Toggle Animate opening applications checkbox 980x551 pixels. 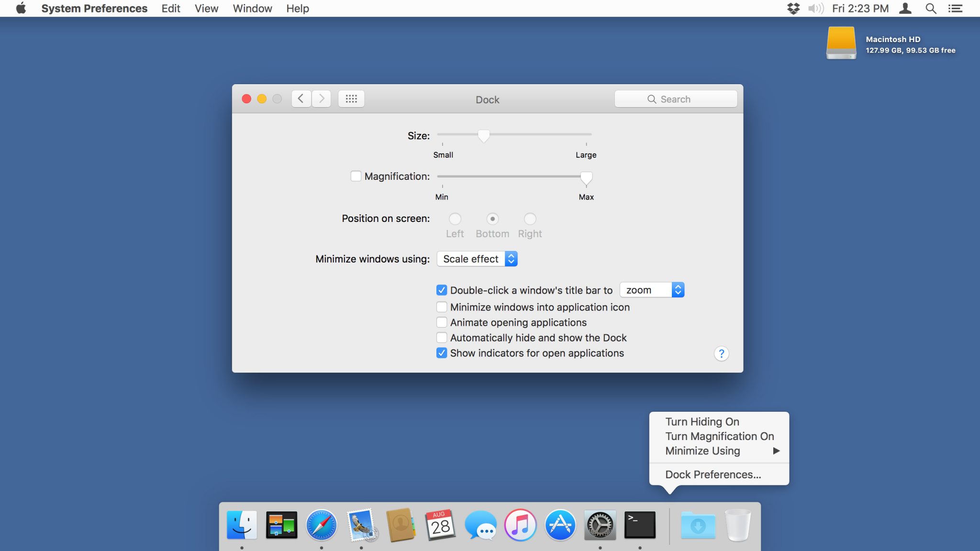coord(441,321)
